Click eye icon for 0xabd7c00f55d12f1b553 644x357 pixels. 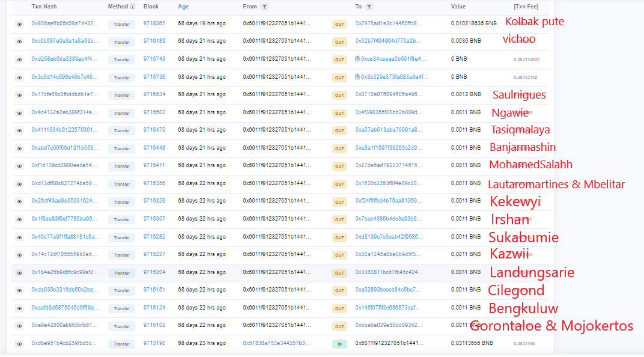tap(19, 148)
